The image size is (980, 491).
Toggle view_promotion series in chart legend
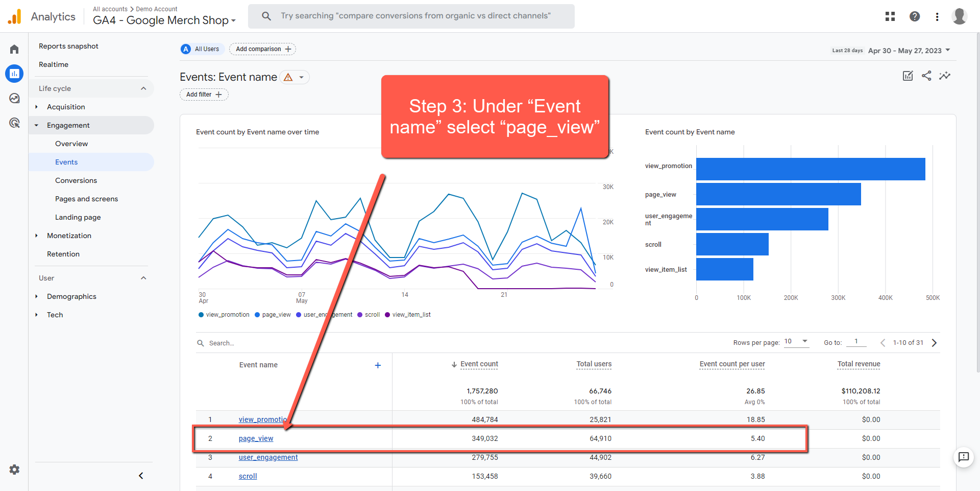224,315
